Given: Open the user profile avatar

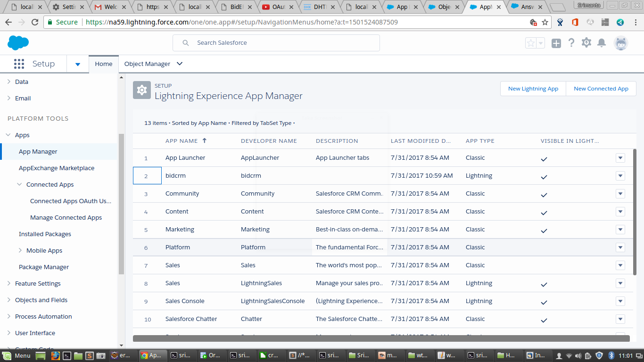Looking at the screenshot, I should click(621, 43).
